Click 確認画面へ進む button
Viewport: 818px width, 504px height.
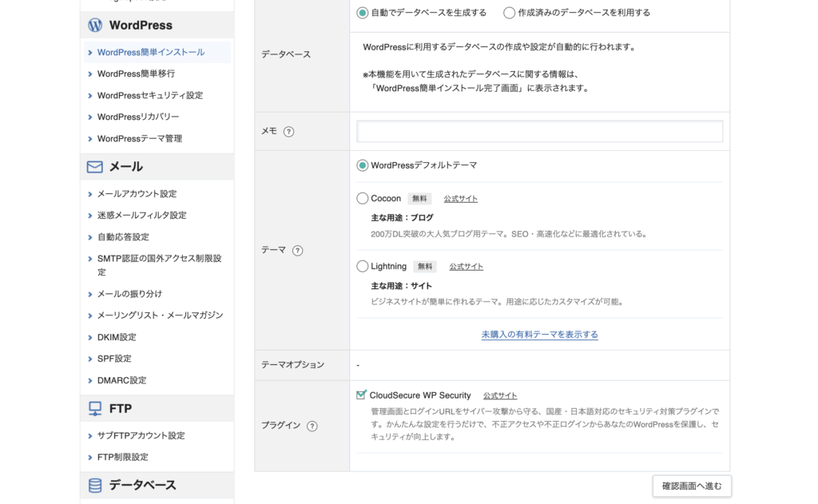(x=692, y=486)
